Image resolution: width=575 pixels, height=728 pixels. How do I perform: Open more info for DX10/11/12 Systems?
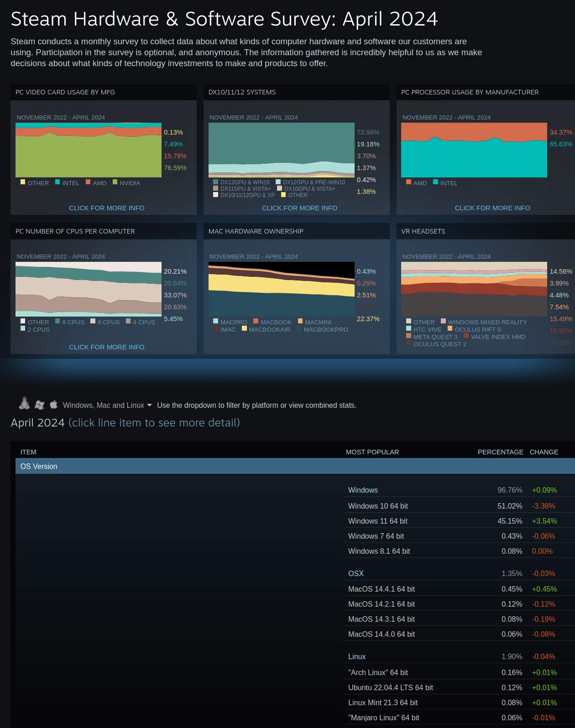click(x=300, y=208)
